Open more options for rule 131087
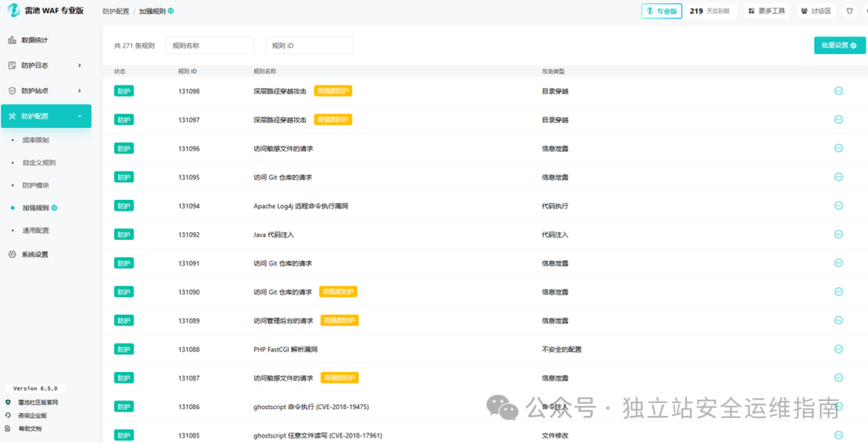Image resolution: width=868 pixels, height=443 pixels. pos(838,378)
